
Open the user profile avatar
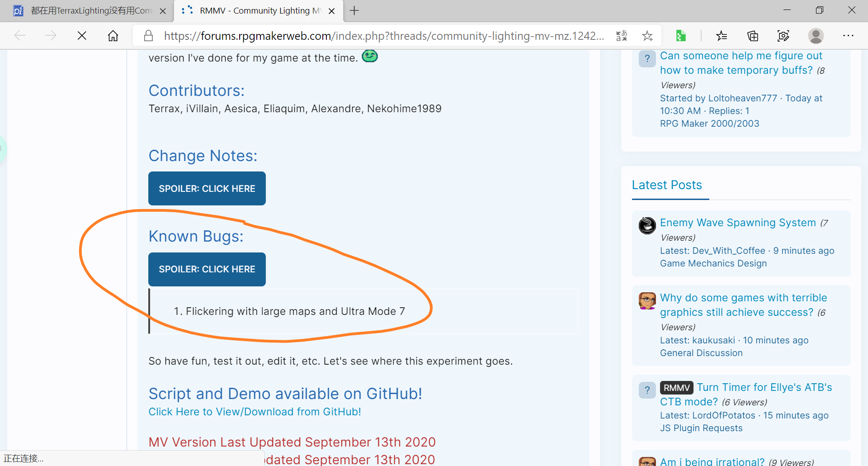[816, 36]
